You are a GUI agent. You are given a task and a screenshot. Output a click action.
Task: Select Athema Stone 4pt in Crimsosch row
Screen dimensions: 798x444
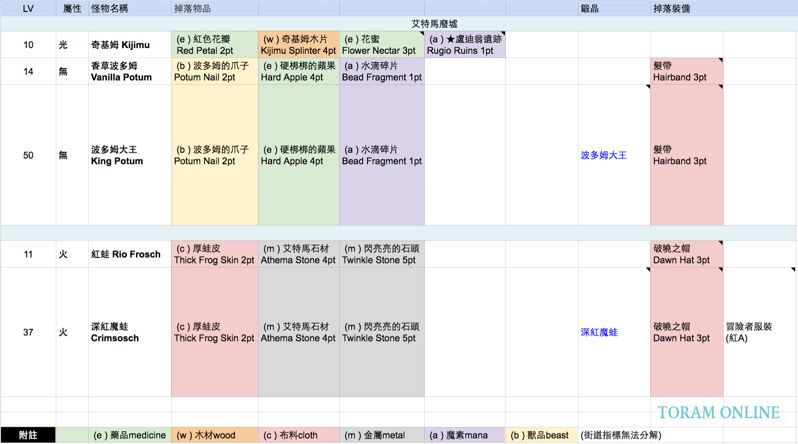click(x=299, y=332)
